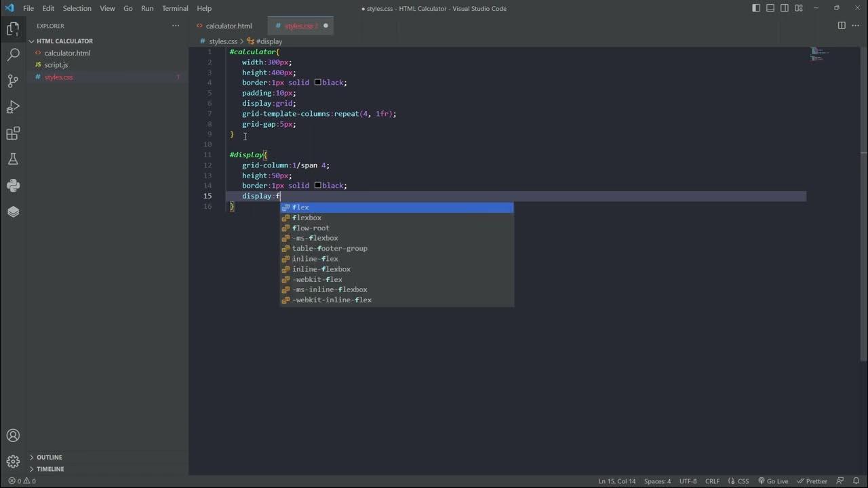The height and width of the screenshot is (488, 868).
Task: Toggle the Panel layout button
Action: click(770, 8)
